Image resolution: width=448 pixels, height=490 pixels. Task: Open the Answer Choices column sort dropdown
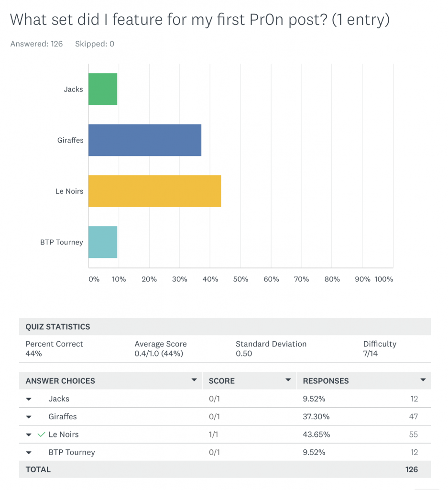[194, 380]
